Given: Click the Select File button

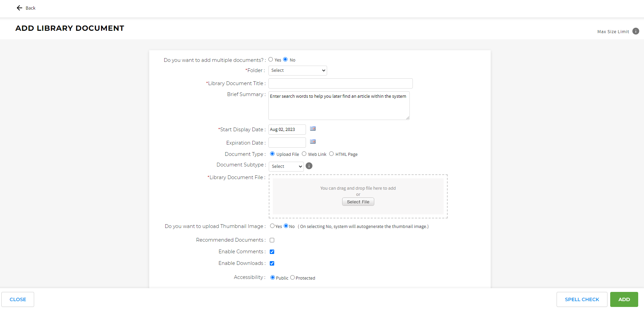Looking at the screenshot, I should click(x=358, y=202).
